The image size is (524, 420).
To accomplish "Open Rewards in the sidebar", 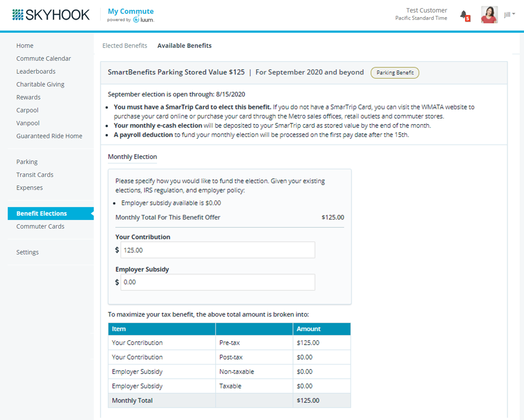I will click(x=29, y=97).
